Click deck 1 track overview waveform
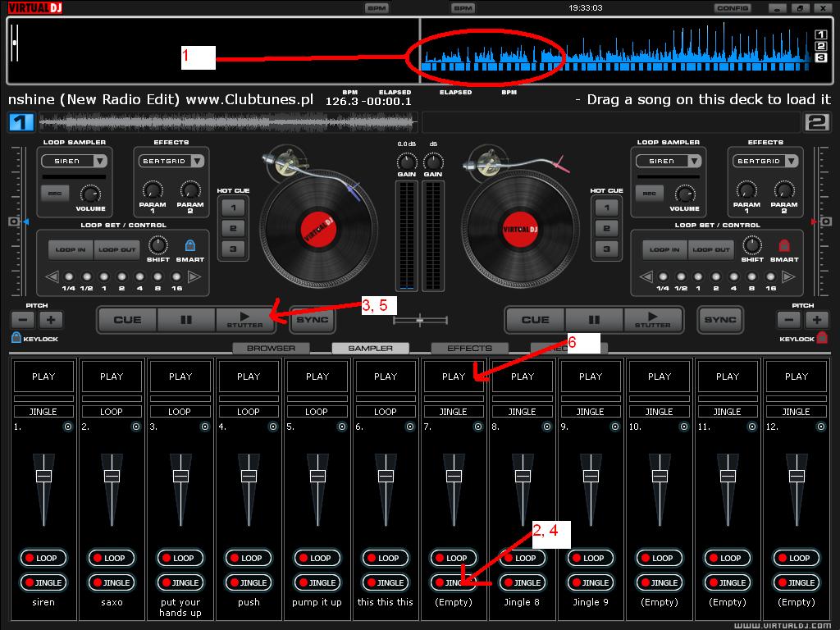 [x=227, y=123]
